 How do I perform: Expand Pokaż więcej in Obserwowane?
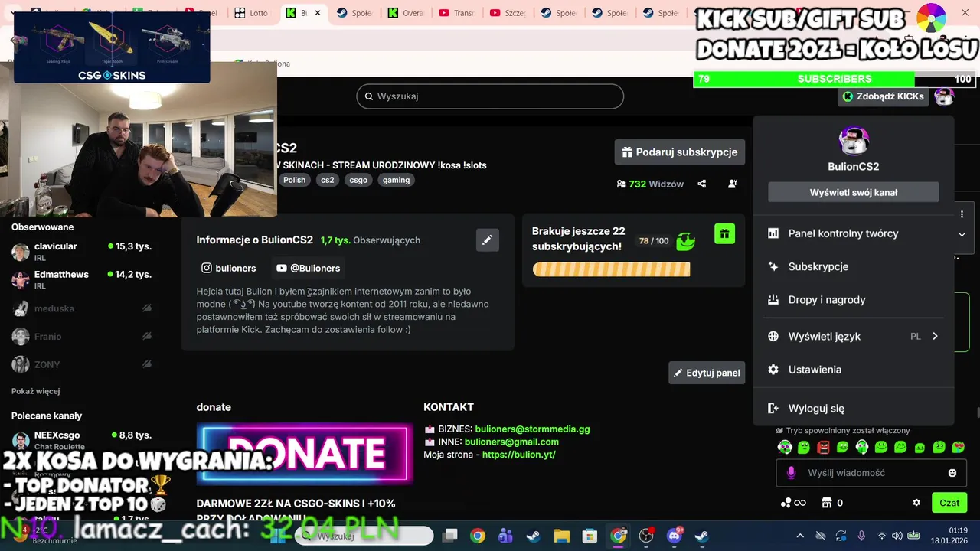coord(35,391)
